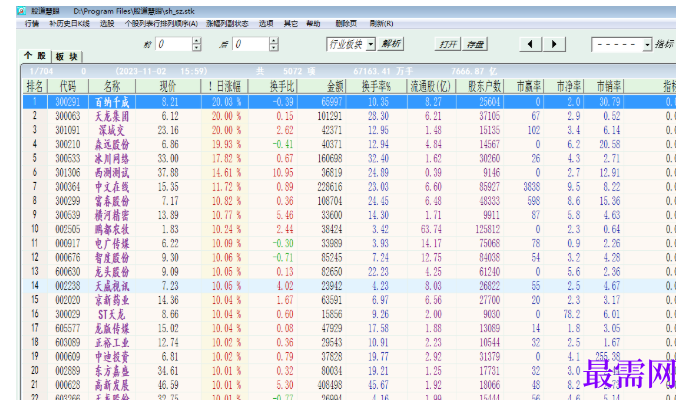
Task: Select stock code 000676 in row 12
Action: click(x=68, y=258)
